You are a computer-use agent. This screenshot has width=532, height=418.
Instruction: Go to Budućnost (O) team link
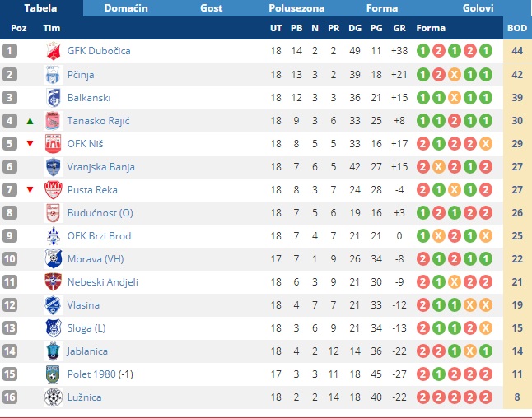pos(100,212)
